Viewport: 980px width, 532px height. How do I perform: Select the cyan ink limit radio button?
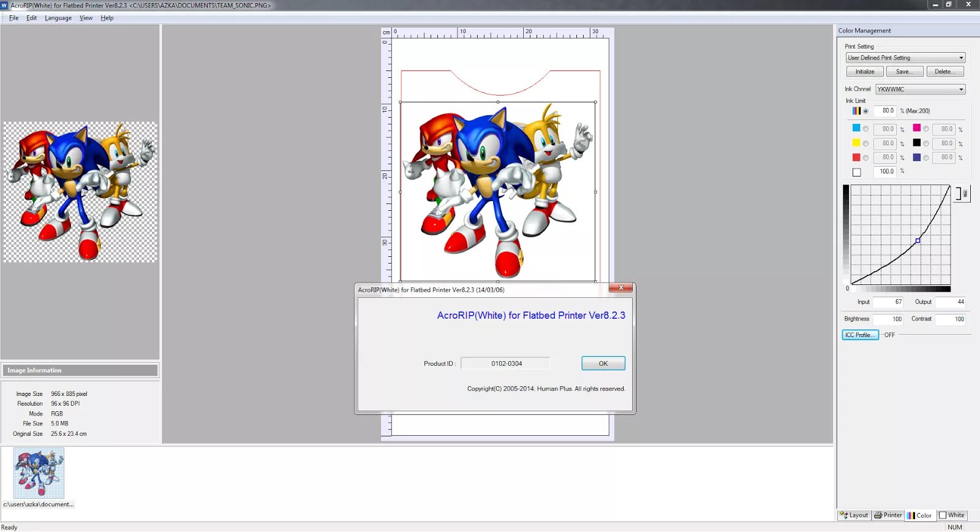pos(865,129)
